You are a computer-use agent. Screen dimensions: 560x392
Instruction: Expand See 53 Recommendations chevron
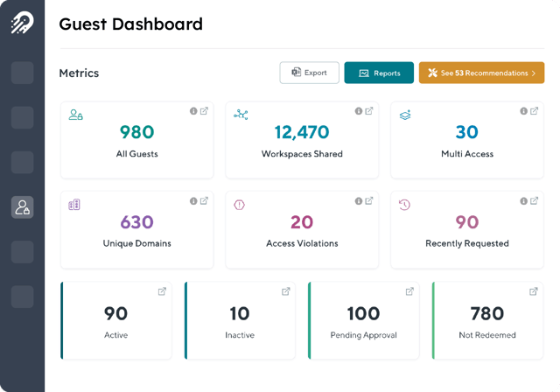(x=534, y=73)
